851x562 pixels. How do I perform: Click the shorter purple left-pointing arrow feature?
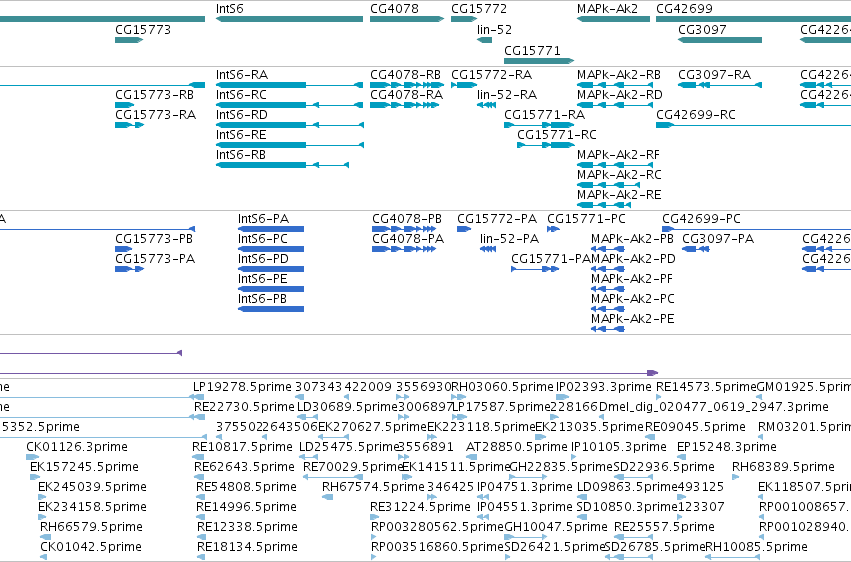pyautogui.click(x=91, y=353)
